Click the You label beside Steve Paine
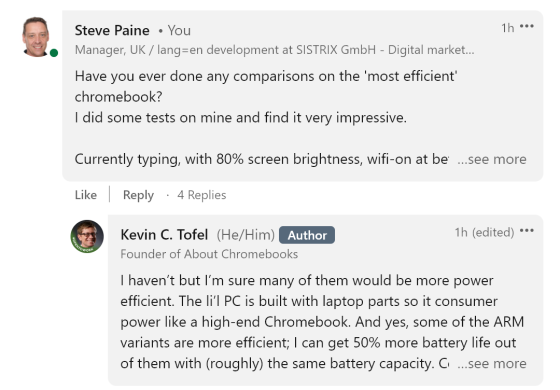Viewport: 560px width, 390px height. 179,30
